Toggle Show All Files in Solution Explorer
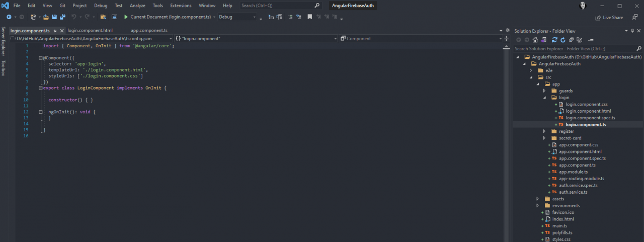The width and height of the screenshot is (644, 242). pos(580,40)
